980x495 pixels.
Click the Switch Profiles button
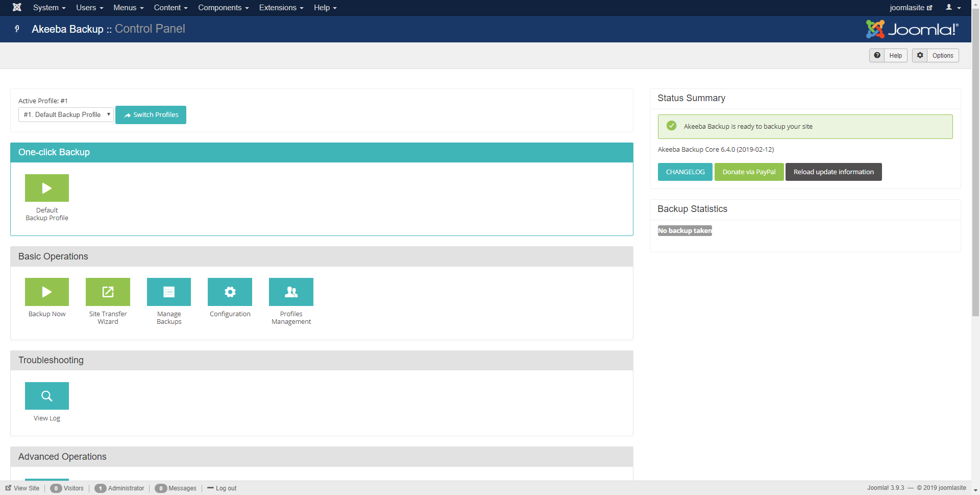(151, 115)
